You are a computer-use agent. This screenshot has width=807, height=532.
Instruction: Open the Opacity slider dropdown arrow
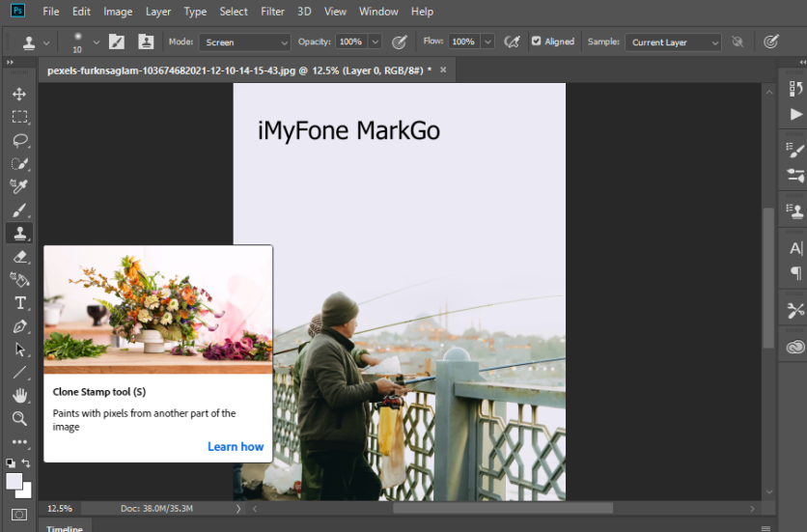click(376, 42)
